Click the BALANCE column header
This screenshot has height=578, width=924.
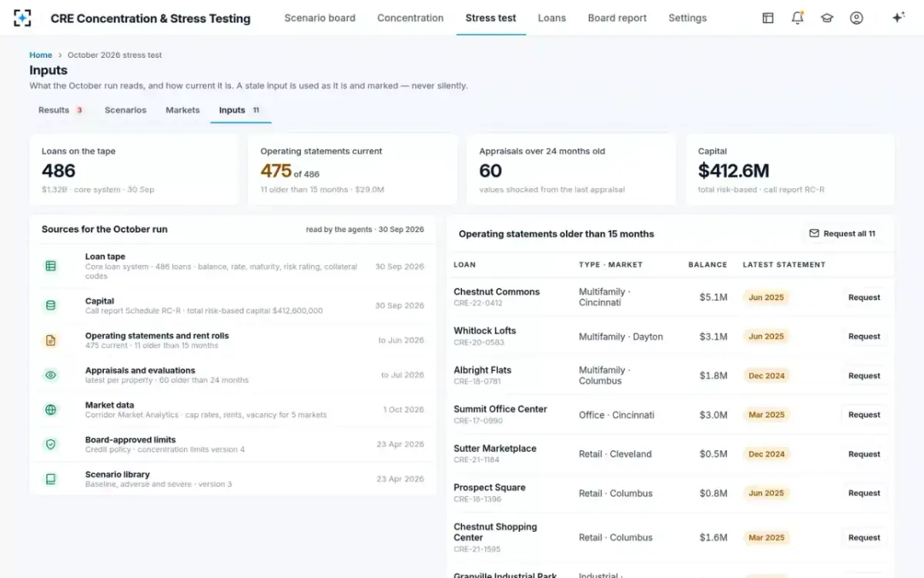coord(708,264)
